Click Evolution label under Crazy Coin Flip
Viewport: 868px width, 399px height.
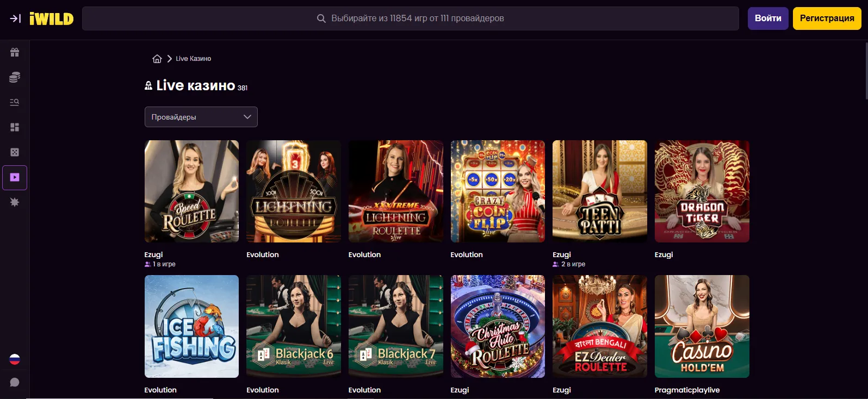pyautogui.click(x=467, y=254)
